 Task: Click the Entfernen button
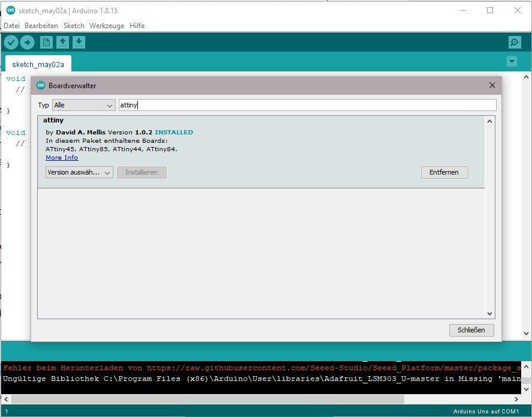click(444, 172)
